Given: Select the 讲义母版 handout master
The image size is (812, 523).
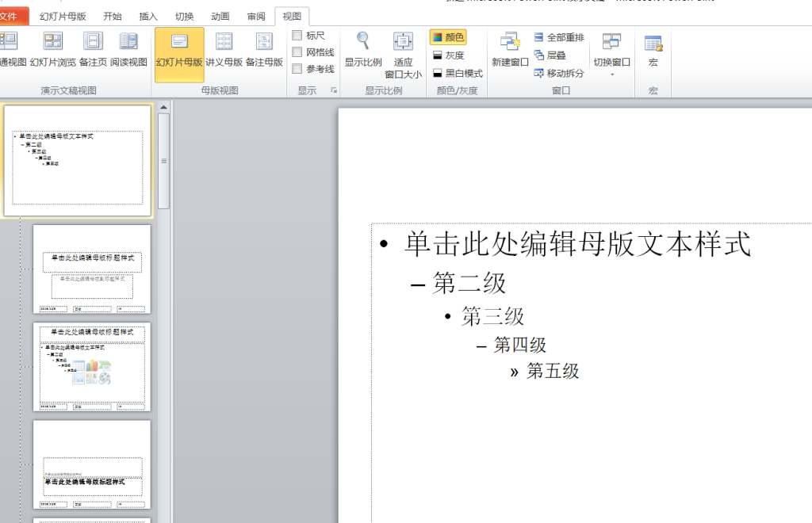Looking at the screenshot, I should (224, 50).
